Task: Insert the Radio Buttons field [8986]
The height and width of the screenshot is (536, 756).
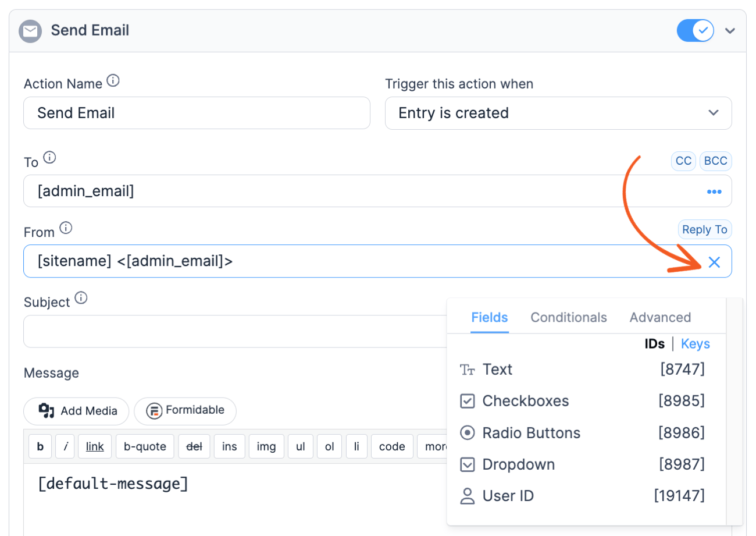Action: (x=582, y=433)
